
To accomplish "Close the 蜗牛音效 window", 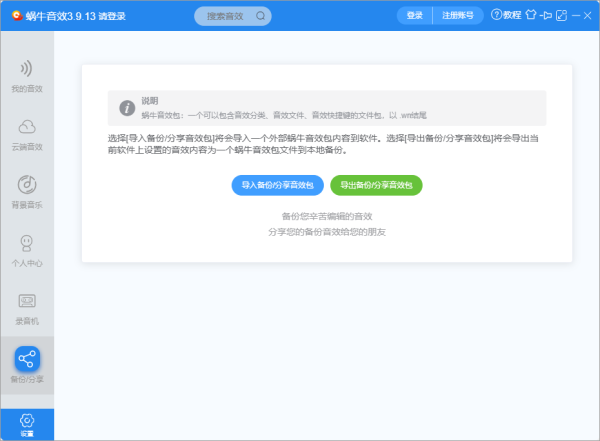I will click(588, 15).
